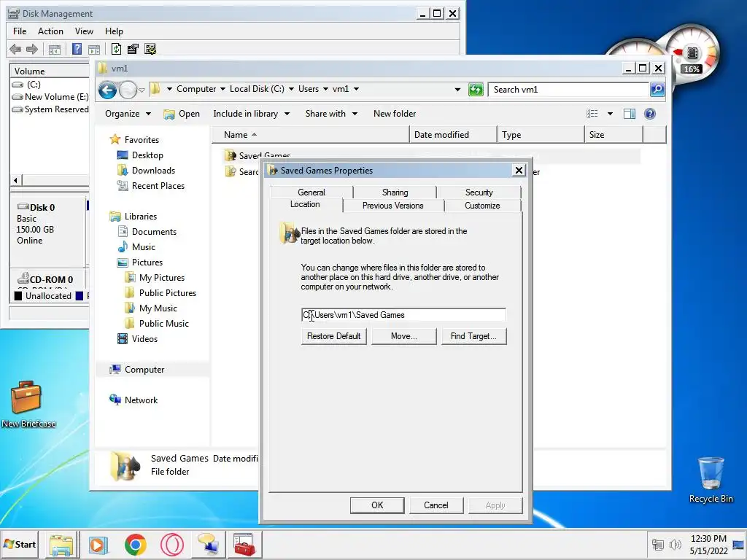Click Cancel in Saved Games Properties

click(x=436, y=505)
